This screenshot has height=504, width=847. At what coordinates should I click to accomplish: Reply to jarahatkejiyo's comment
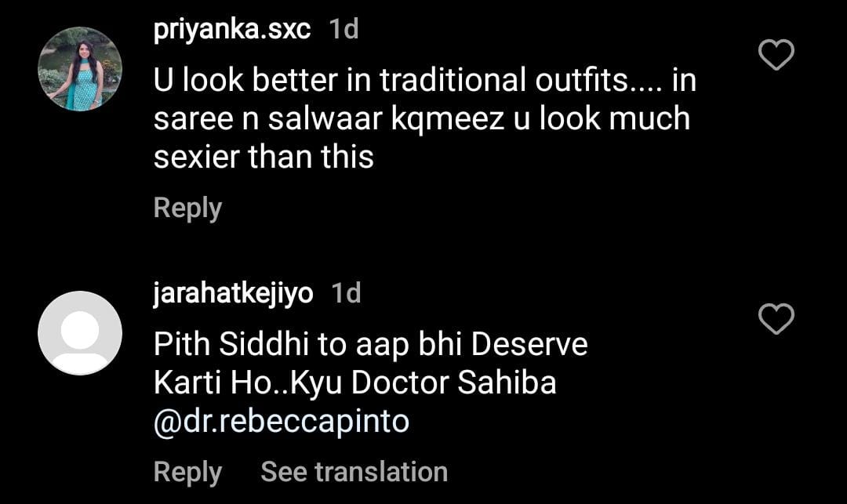click(187, 472)
